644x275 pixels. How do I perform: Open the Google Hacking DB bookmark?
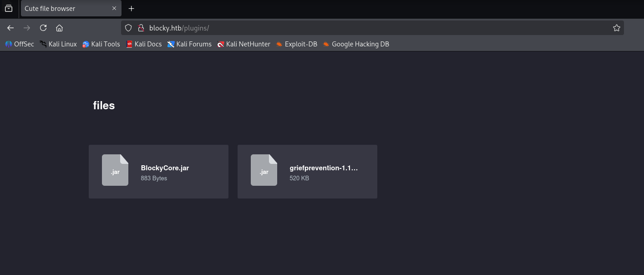pyautogui.click(x=356, y=44)
